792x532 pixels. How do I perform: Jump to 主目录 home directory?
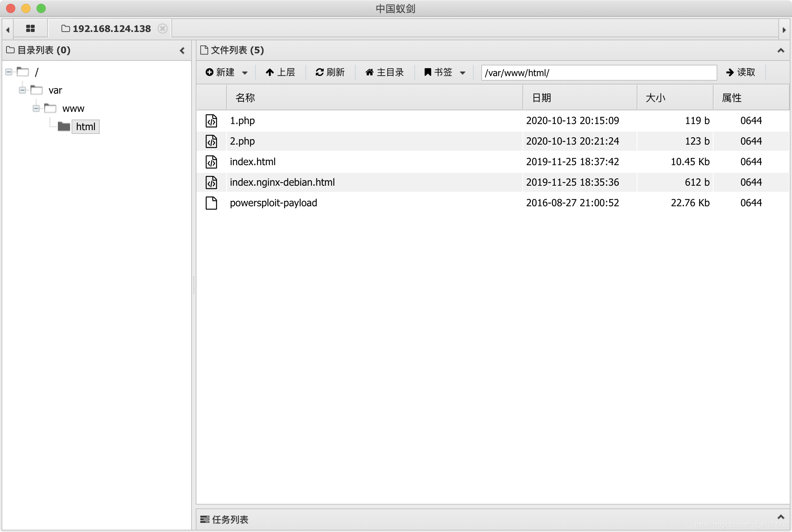[x=385, y=72]
